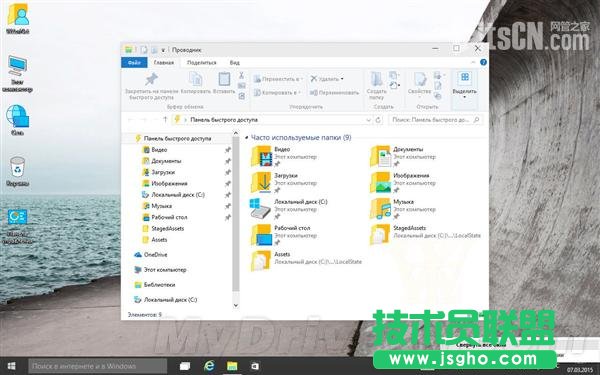Image resolution: width=600 pixels, height=375 pixels.
Task: Click the Копировать ribbon button
Action: [196, 83]
